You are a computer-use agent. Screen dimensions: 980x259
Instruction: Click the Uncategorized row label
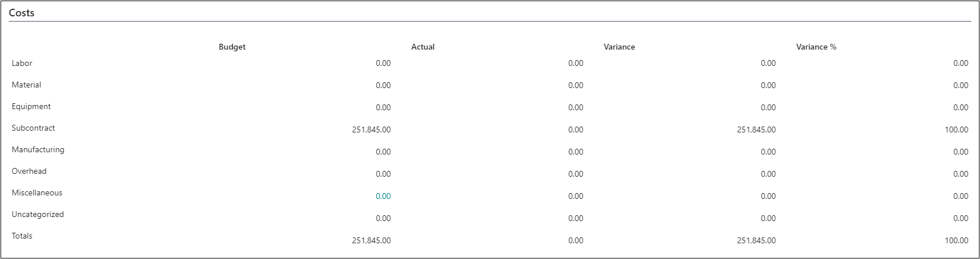coord(38,214)
